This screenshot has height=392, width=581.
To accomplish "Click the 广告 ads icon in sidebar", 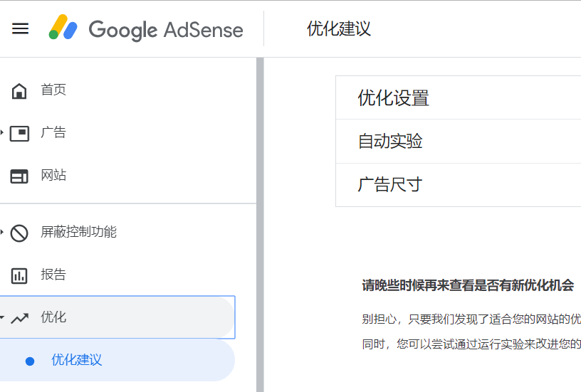I will coord(19,133).
